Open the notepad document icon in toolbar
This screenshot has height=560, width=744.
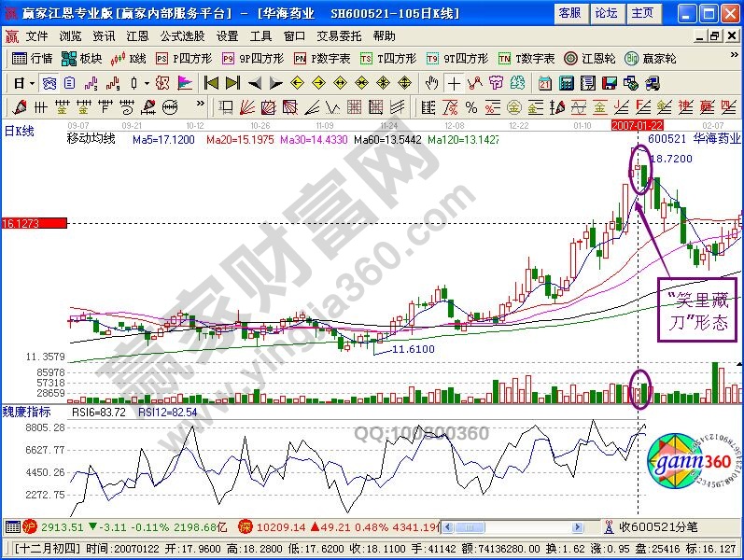point(588,83)
